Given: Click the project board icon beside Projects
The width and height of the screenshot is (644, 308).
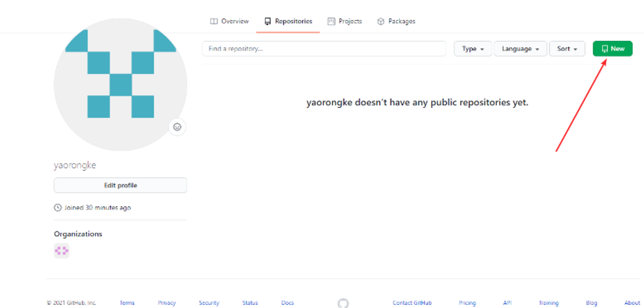Looking at the screenshot, I should pyautogui.click(x=331, y=22).
